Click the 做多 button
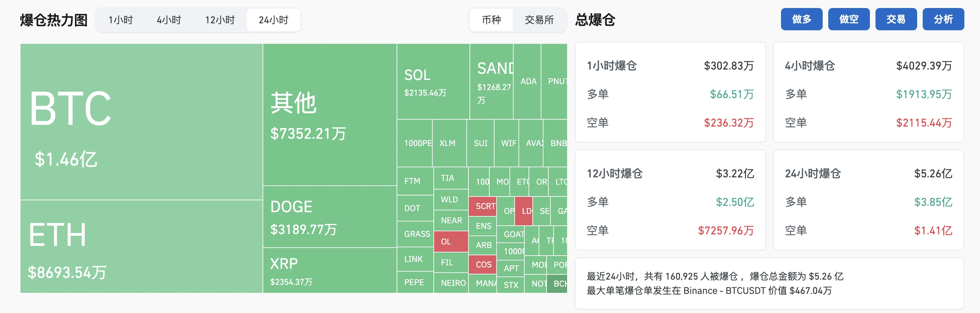 (x=801, y=19)
